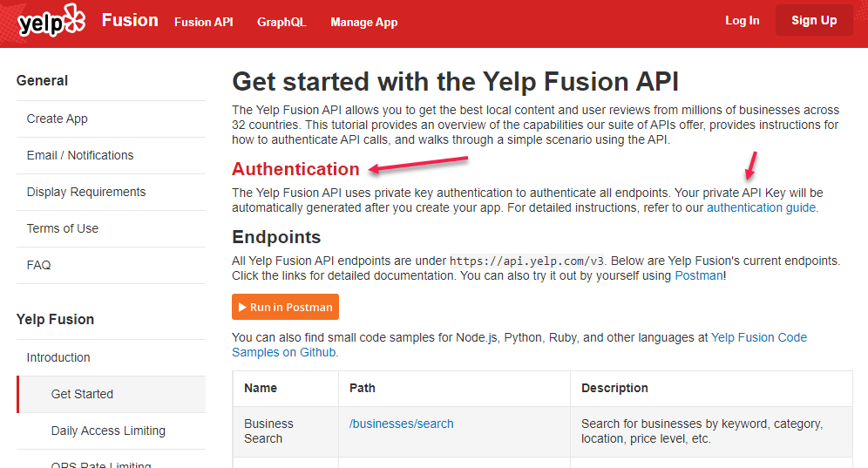Viewport: 868px width, 468px height.
Task: Click the Log In link
Action: (742, 21)
